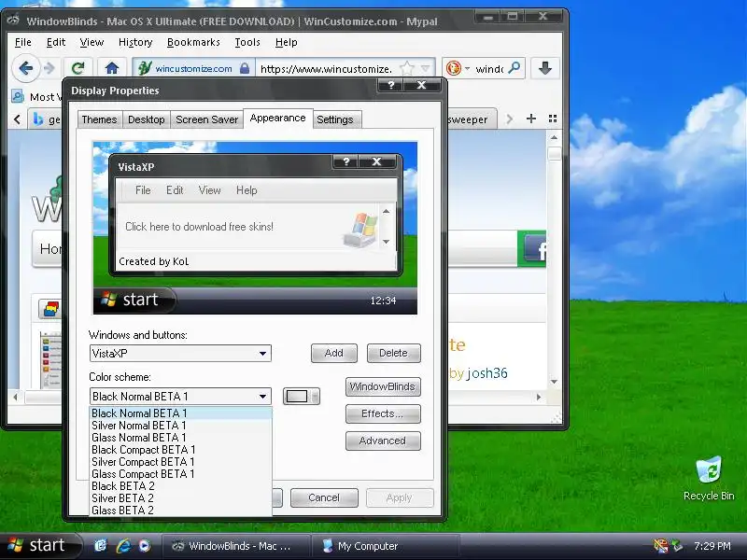Open the Windows and buttons VistaXP dropdown

point(262,354)
